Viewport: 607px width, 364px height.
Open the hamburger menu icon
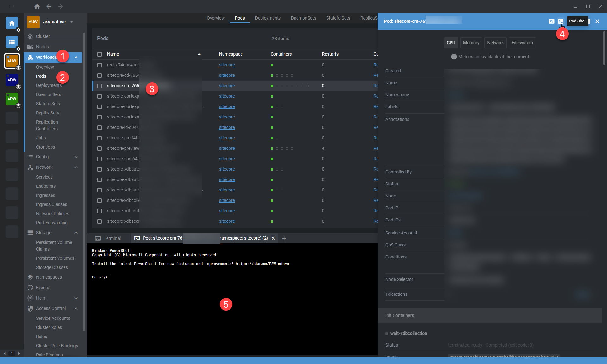point(11,6)
